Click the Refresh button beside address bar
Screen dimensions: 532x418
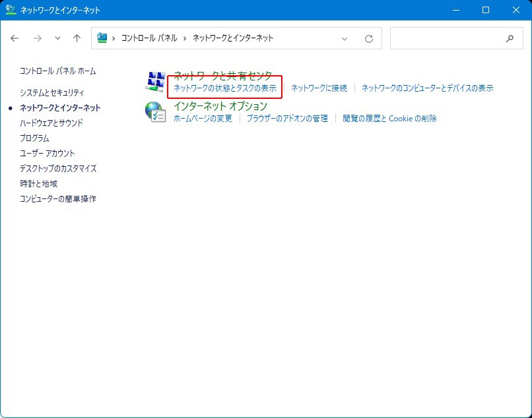(369, 38)
